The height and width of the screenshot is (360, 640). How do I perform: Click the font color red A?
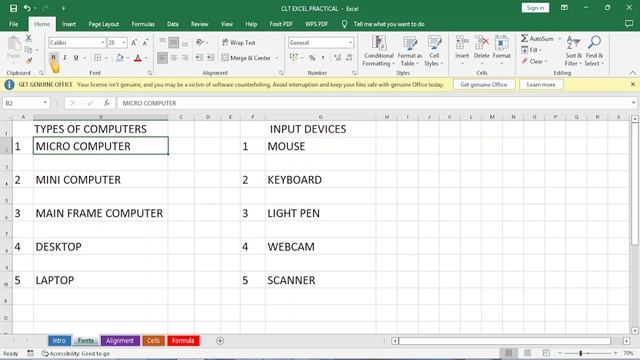point(138,58)
